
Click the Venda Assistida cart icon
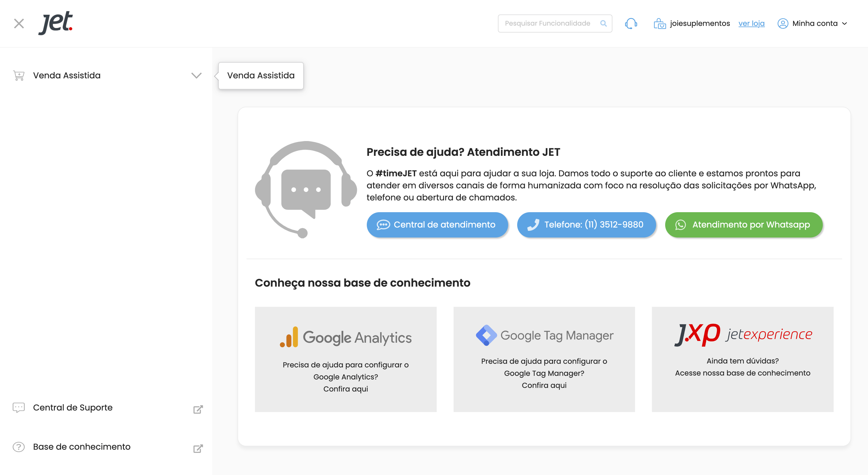(x=19, y=75)
